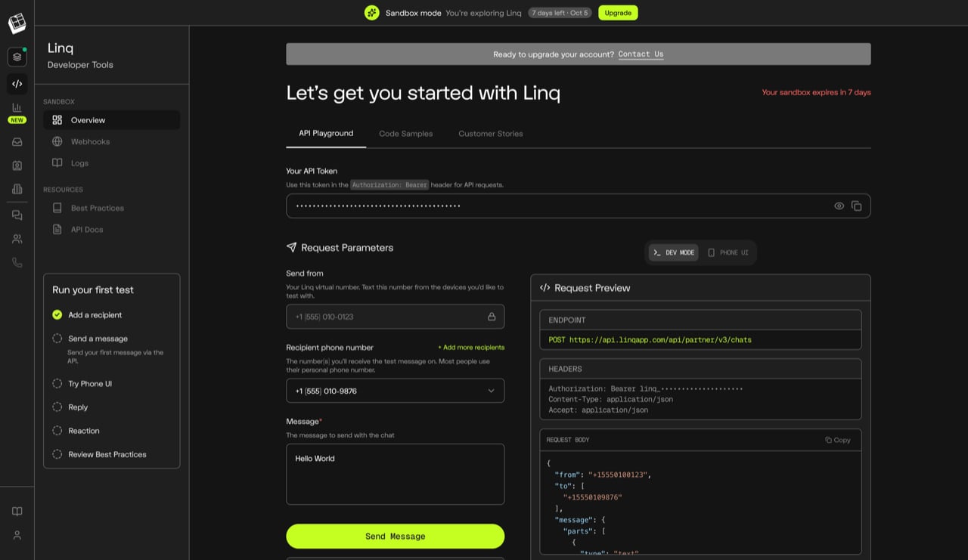Open the phone handset icon in sidebar
The image size is (968, 560).
click(x=17, y=263)
